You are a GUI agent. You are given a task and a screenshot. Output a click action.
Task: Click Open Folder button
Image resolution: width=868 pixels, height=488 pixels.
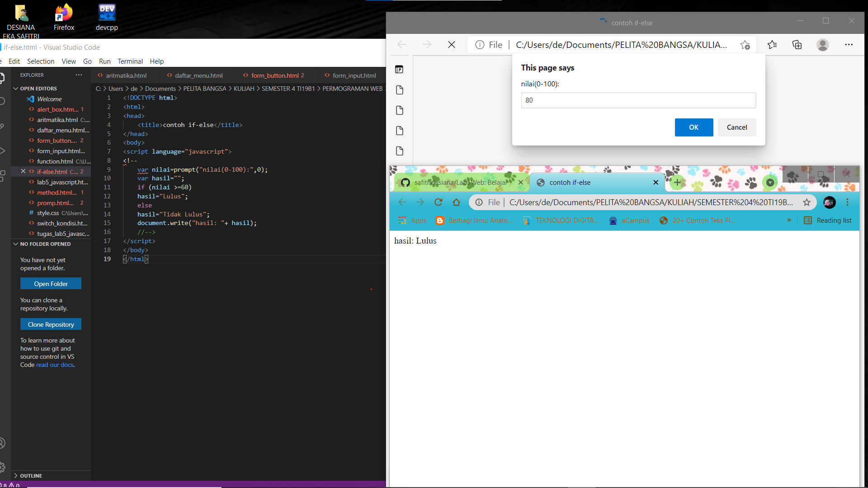point(51,284)
